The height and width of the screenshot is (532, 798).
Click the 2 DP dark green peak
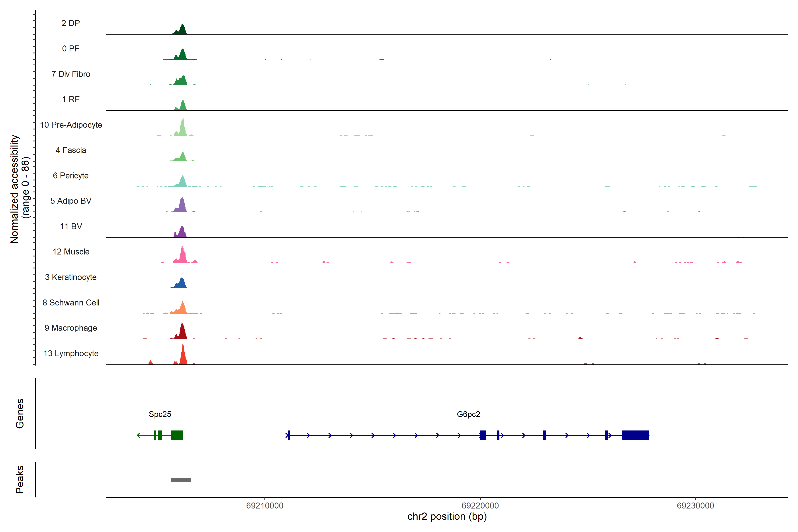coord(182,30)
